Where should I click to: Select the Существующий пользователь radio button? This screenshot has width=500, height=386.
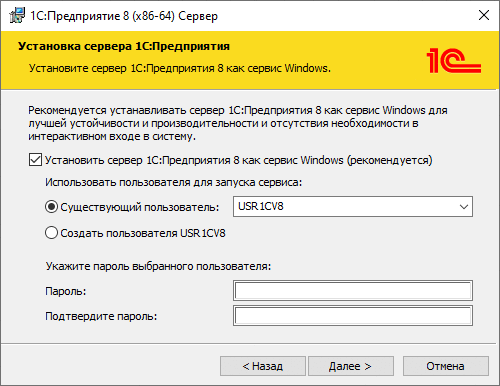tap(51, 207)
